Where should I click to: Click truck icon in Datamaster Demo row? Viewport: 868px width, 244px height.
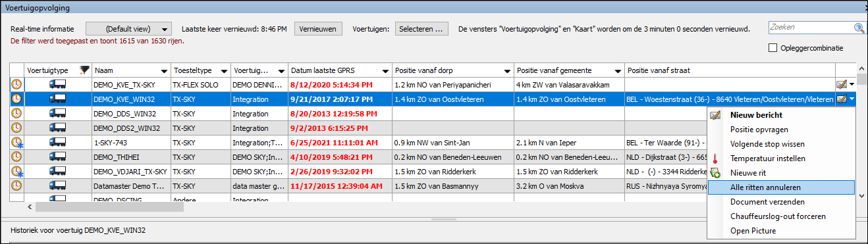(x=58, y=185)
